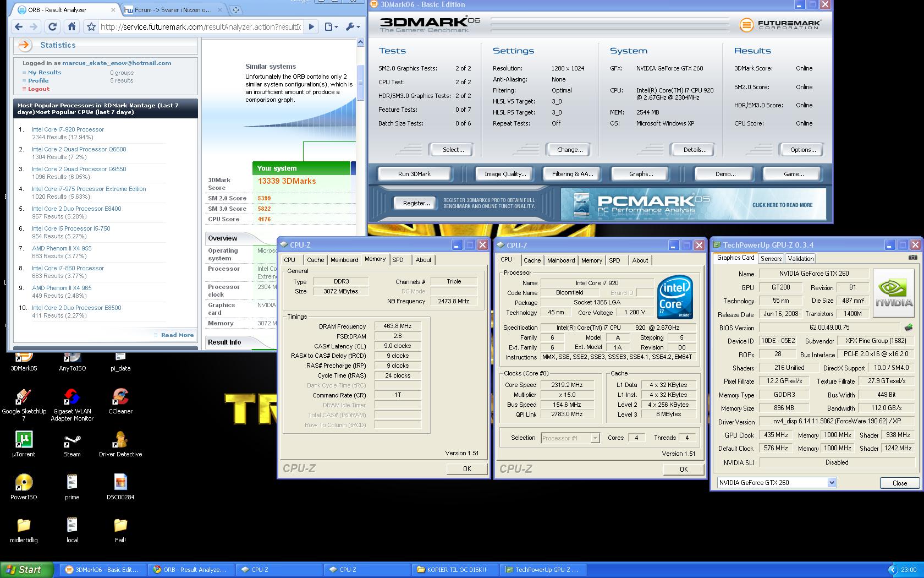Switch to CPU tab in the memory CPU-Z window

(x=290, y=260)
